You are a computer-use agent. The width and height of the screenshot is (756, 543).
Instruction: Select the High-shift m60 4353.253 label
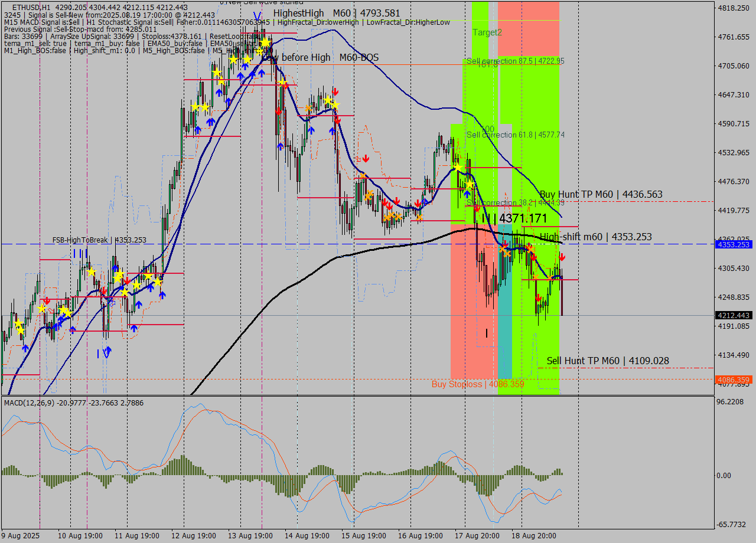[595, 237]
